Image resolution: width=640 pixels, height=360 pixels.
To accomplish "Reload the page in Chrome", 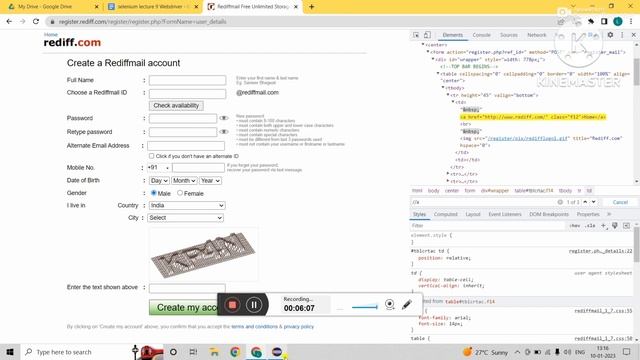I will [x=36, y=21].
